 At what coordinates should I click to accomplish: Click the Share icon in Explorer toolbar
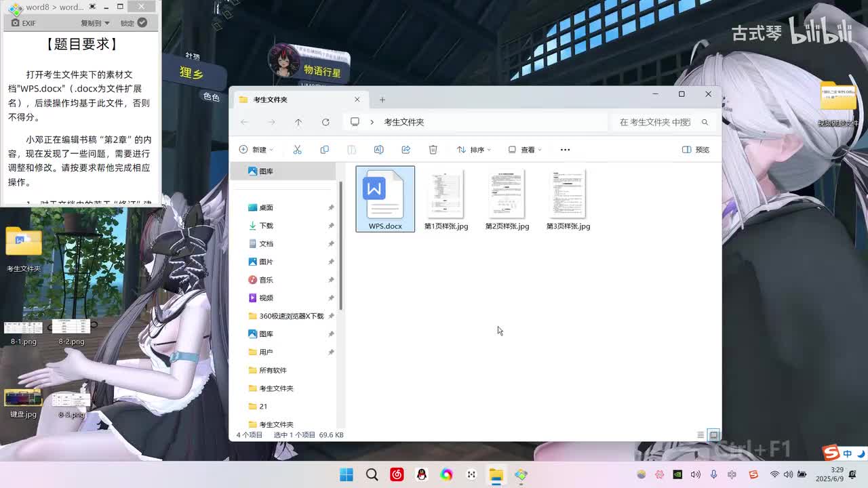406,149
